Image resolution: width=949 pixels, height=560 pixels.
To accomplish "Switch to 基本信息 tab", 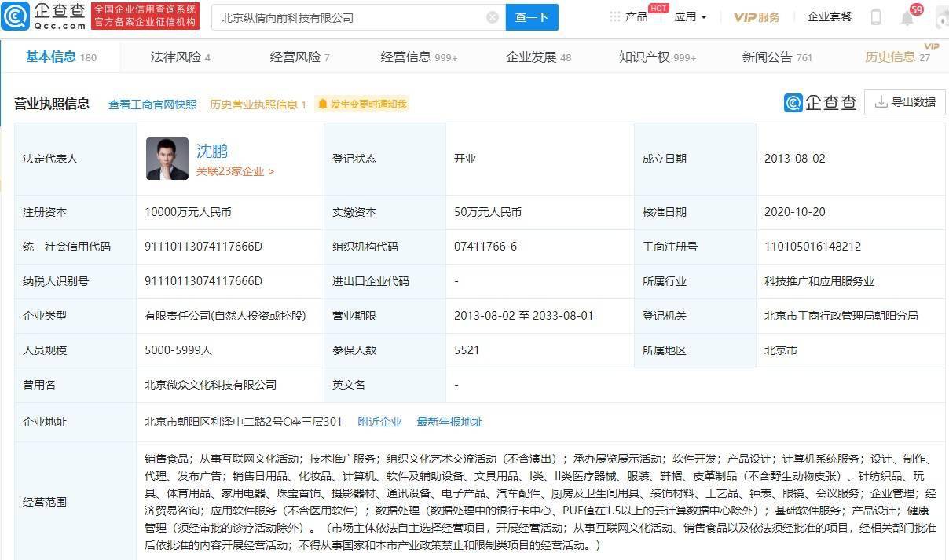I will (61, 57).
